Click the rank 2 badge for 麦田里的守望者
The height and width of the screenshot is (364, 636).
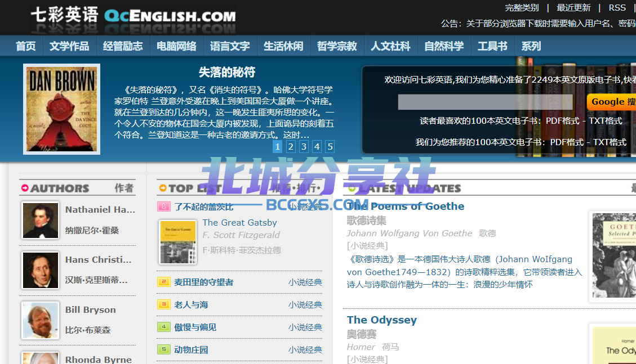pos(164,282)
